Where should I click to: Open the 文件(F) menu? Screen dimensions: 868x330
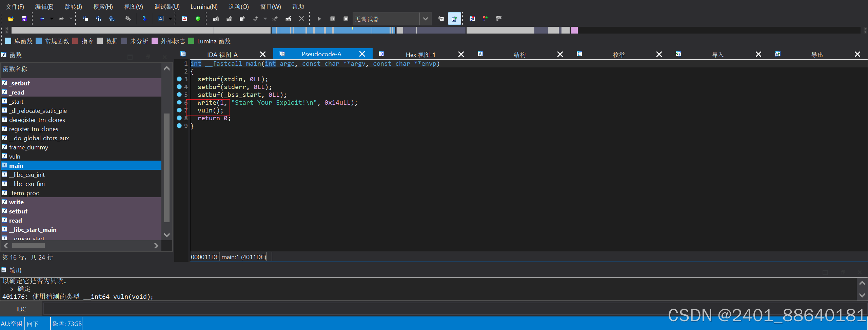pyautogui.click(x=15, y=7)
